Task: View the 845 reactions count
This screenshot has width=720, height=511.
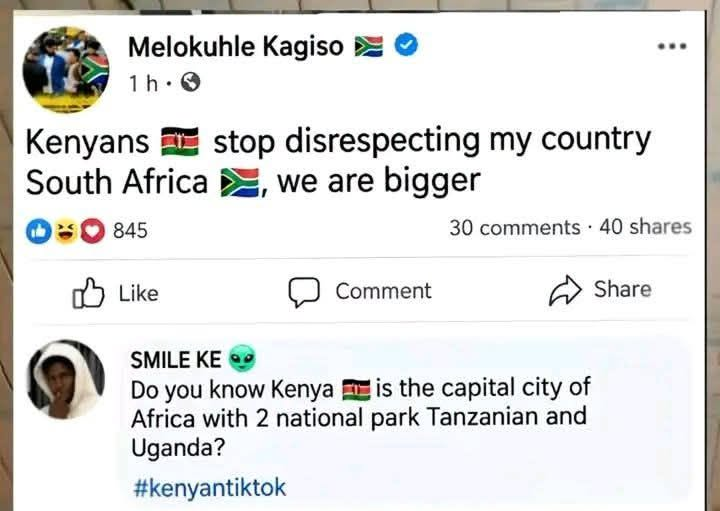Action: 130,230
